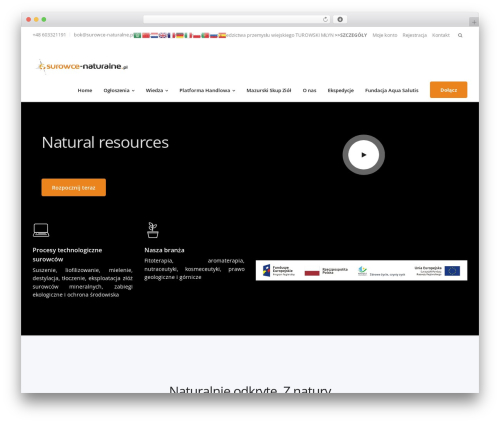Screen dimensions: 500x423
Task: Go to the Home menu item
Action: click(85, 90)
